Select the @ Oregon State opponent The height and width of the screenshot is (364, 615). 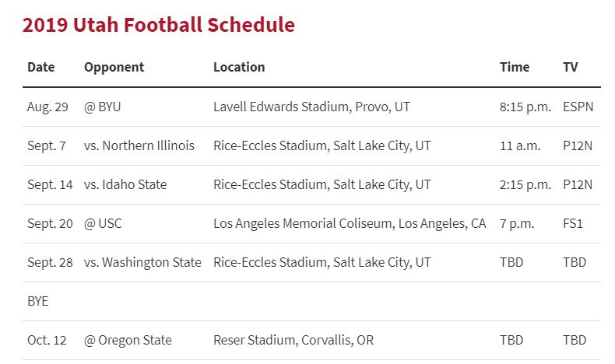pyautogui.click(x=128, y=340)
